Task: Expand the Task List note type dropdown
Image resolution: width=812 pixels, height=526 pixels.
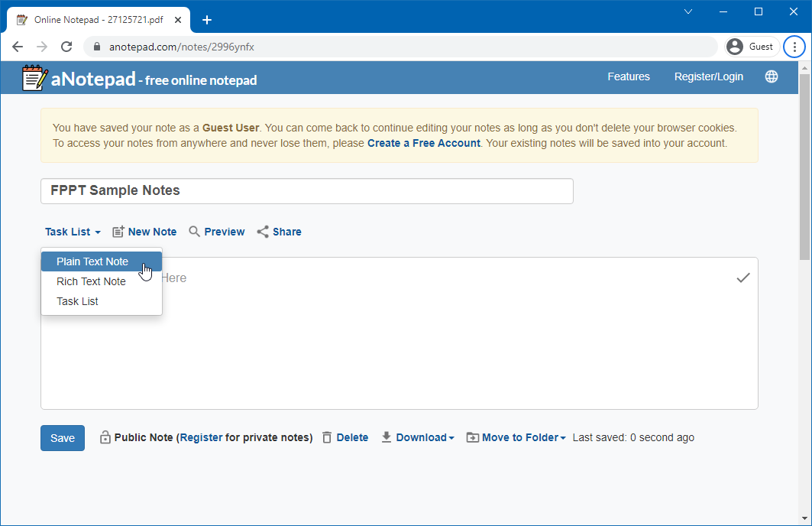Action: point(73,232)
